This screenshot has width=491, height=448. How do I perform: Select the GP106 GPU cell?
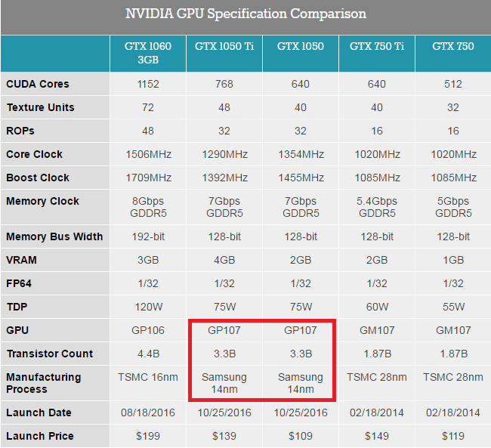(x=148, y=330)
